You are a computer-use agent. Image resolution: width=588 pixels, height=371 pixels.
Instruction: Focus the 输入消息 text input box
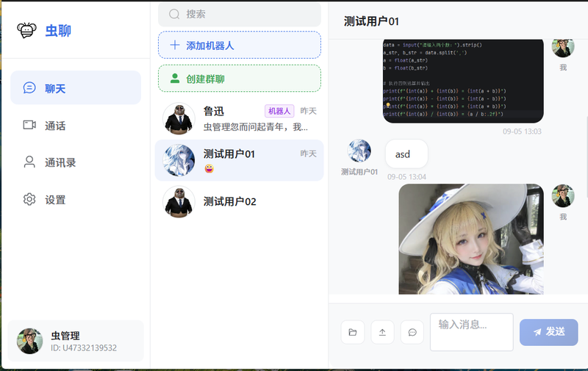[471, 332]
